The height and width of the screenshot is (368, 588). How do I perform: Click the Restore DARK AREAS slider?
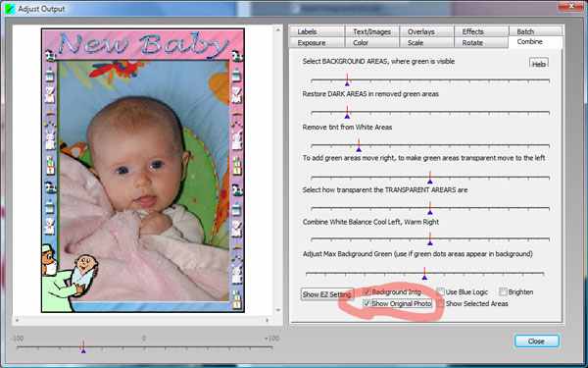point(430,112)
